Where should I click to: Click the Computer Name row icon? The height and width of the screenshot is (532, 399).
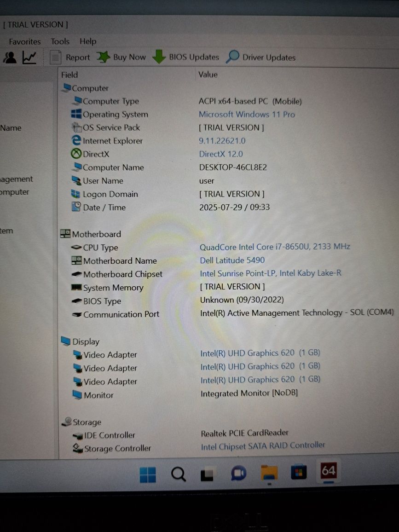point(78,167)
